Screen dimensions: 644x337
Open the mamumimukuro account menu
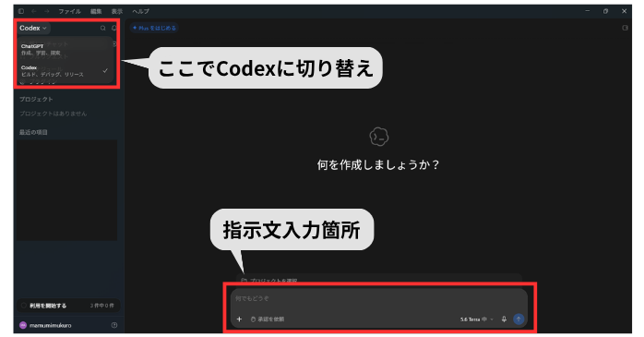(x=50, y=325)
